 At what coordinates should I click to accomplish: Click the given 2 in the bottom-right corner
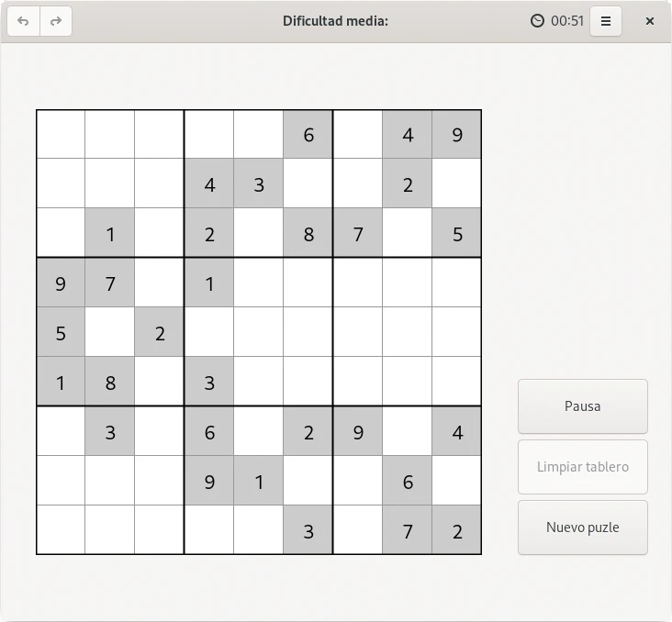coord(457,530)
